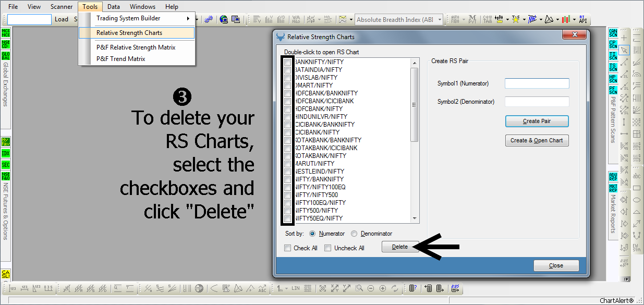
Task: Select the rectangle shape drawing tool
Action: tap(637, 188)
